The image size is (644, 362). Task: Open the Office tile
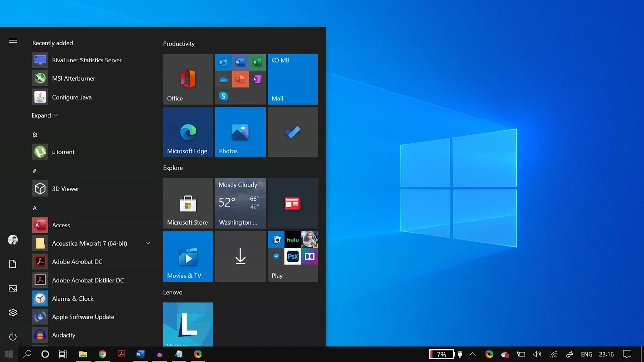point(188,79)
